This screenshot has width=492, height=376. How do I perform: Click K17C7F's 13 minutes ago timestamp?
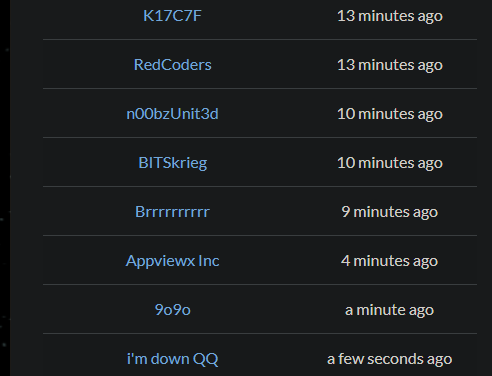pyautogui.click(x=390, y=16)
